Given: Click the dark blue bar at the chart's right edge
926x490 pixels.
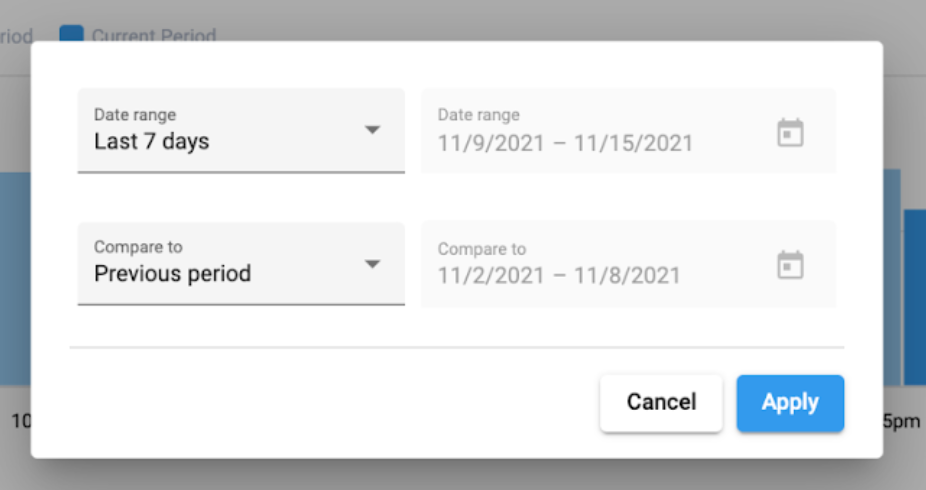Looking at the screenshot, I should point(915,297).
